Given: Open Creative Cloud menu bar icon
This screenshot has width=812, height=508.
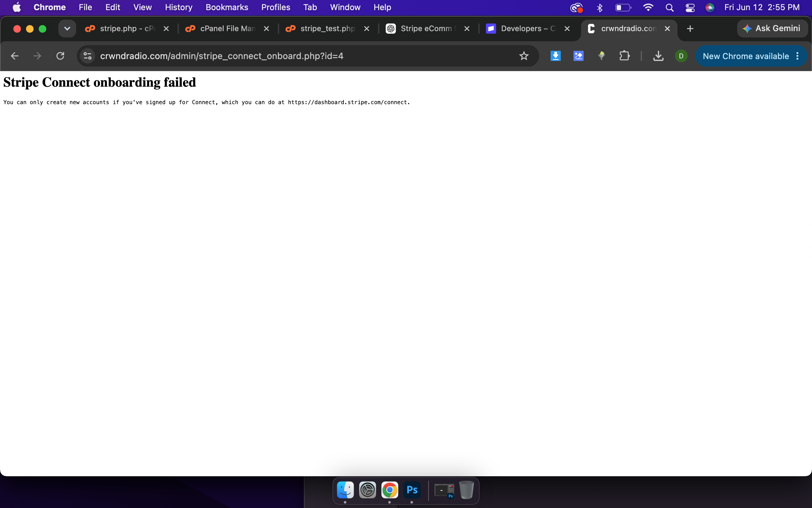Looking at the screenshot, I should pyautogui.click(x=576, y=7).
